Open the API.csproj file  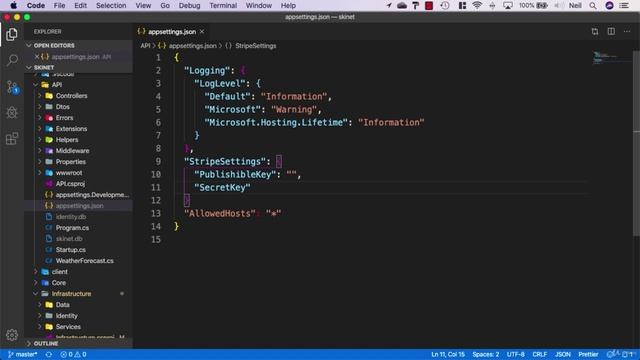70,184
